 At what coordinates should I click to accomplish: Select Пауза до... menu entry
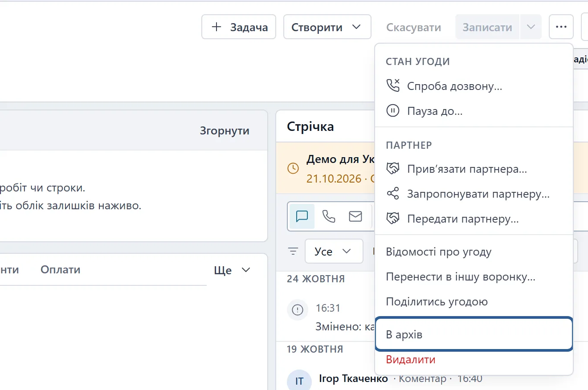474,111
